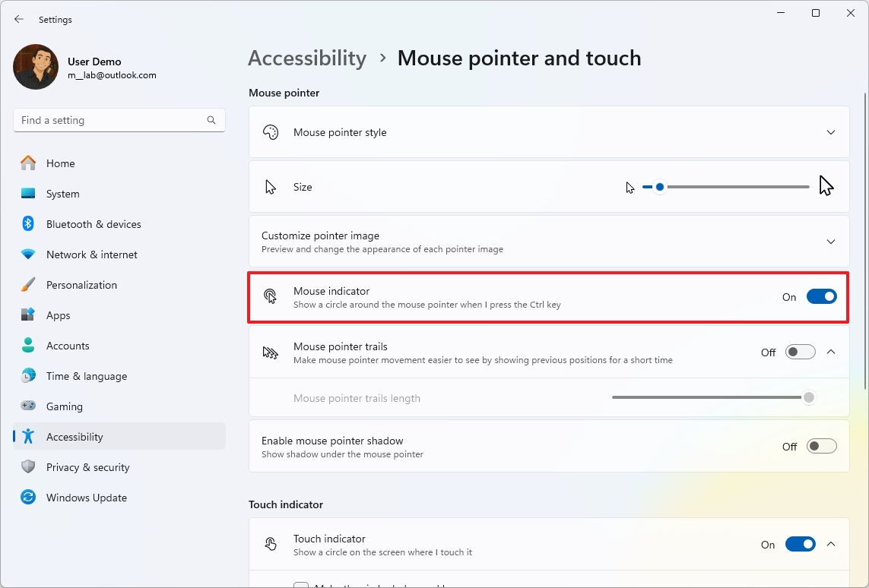Click the Accessibility breadcrumb link

click(x=307, y=58)
